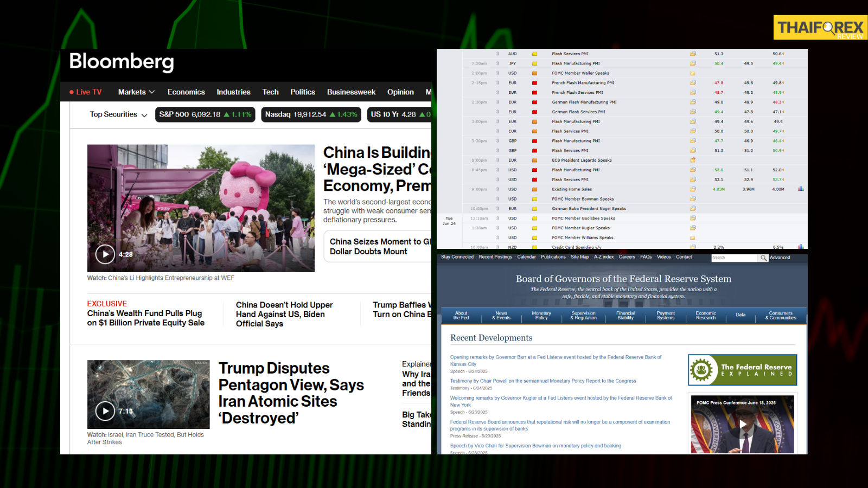Open Stay Connected in Fed top bar

coord(457,257)
